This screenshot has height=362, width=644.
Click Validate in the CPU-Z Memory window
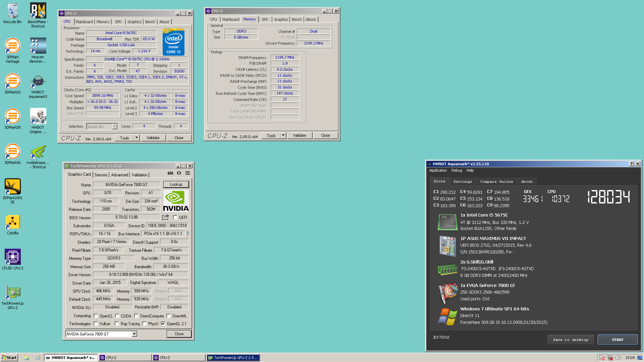click(x=300, y=135)
